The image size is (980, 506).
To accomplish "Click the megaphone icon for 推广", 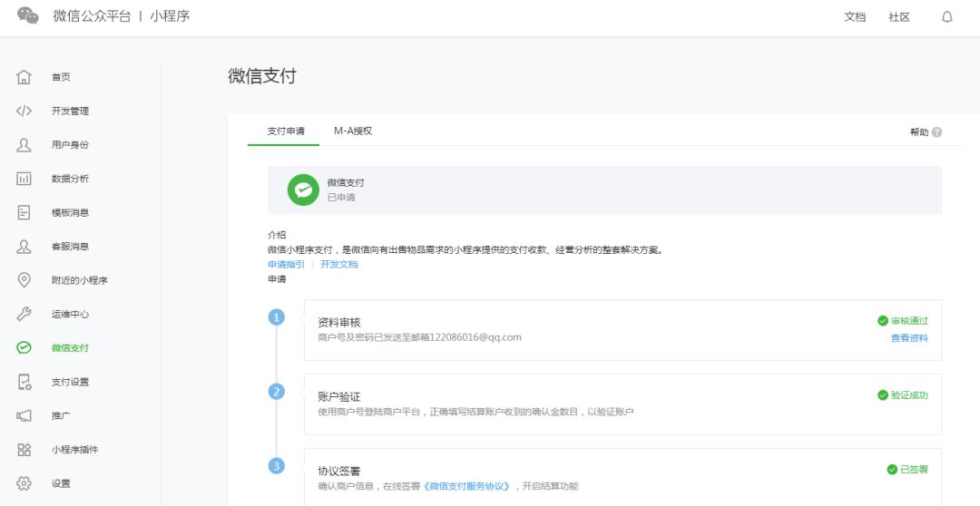I will [x=24, y=415].
